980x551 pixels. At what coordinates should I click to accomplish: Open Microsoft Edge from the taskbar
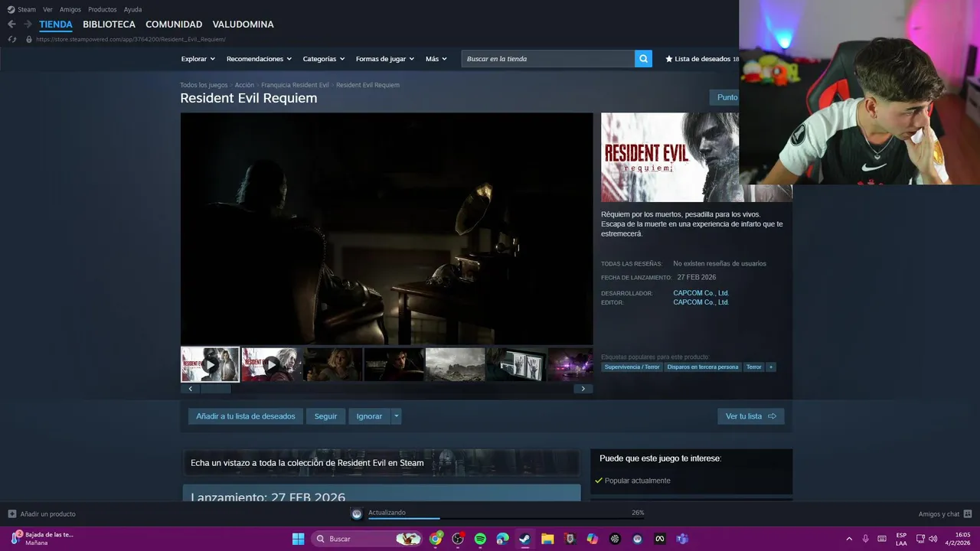pos(502,539)
